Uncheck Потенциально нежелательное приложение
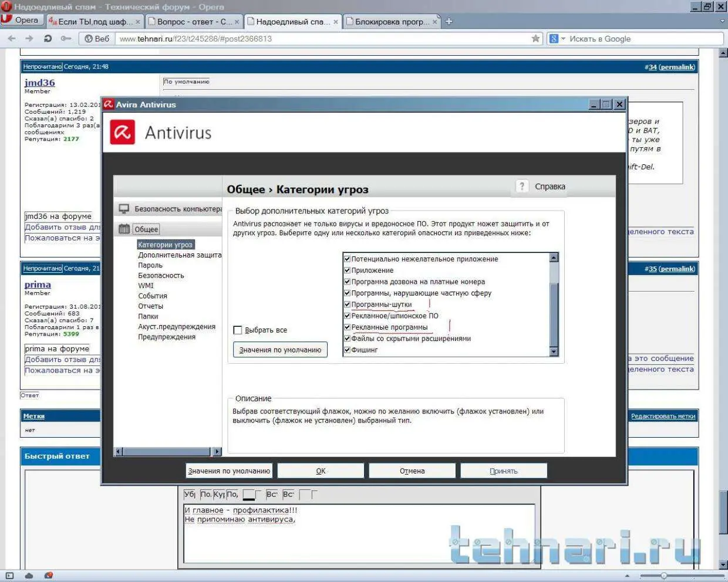Viewport: 728px width, 582px height. point(347,259)
